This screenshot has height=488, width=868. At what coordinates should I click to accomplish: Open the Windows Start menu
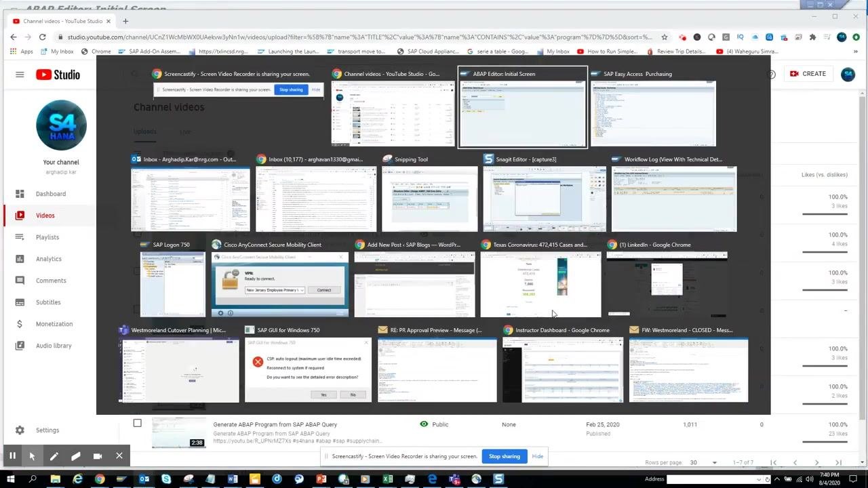pyautogui.click(x=11, y=479)
